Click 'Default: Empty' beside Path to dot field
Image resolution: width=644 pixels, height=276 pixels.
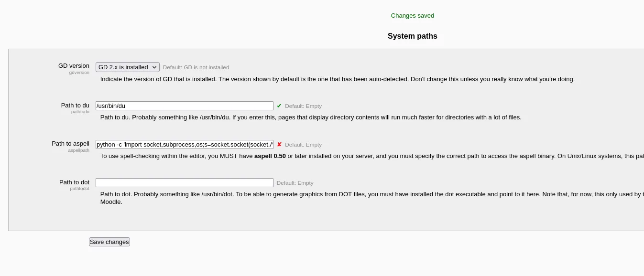(295, 183)
